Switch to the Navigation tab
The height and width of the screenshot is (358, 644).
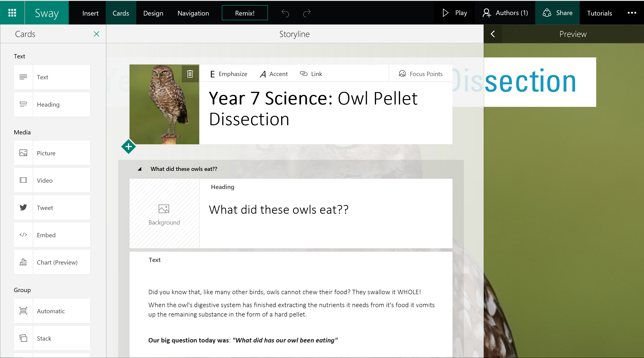pyautogui.click(x=193, y=13)
